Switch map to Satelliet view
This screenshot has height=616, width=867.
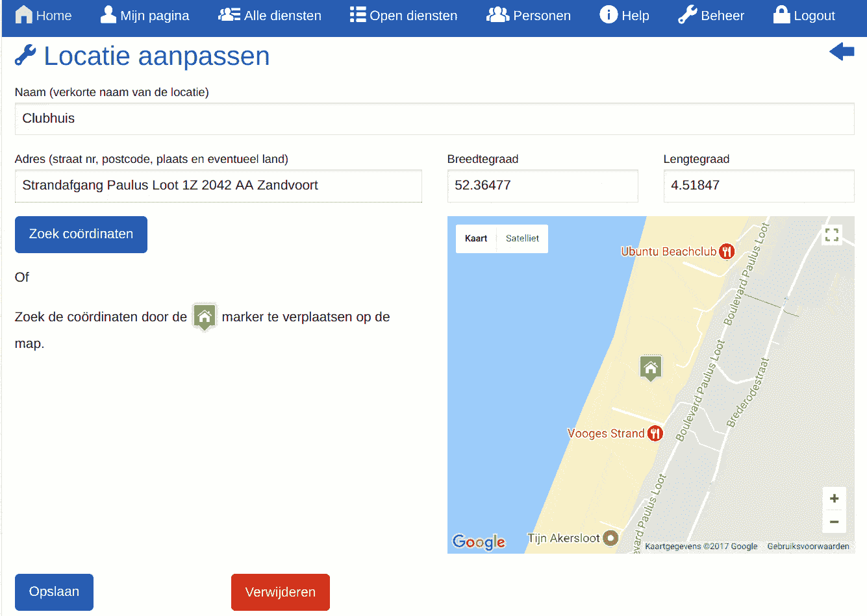(523, 238)
